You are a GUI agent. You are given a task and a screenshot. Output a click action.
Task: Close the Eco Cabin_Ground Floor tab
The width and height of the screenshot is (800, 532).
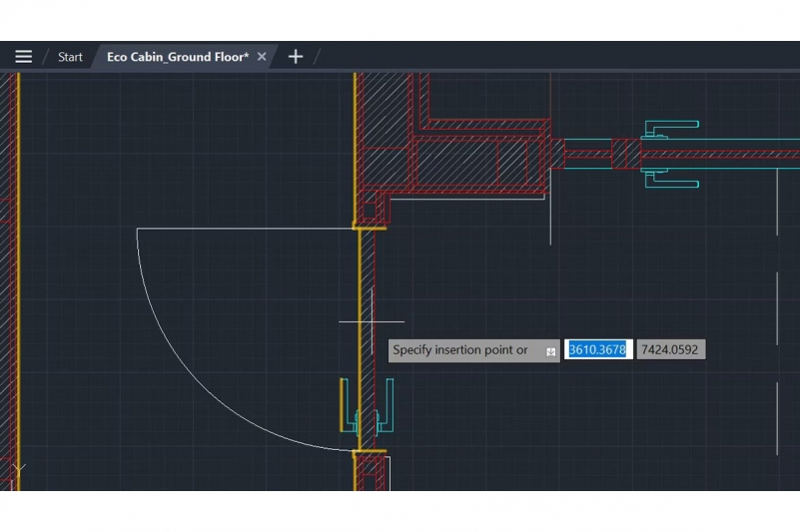pos(262,57)
